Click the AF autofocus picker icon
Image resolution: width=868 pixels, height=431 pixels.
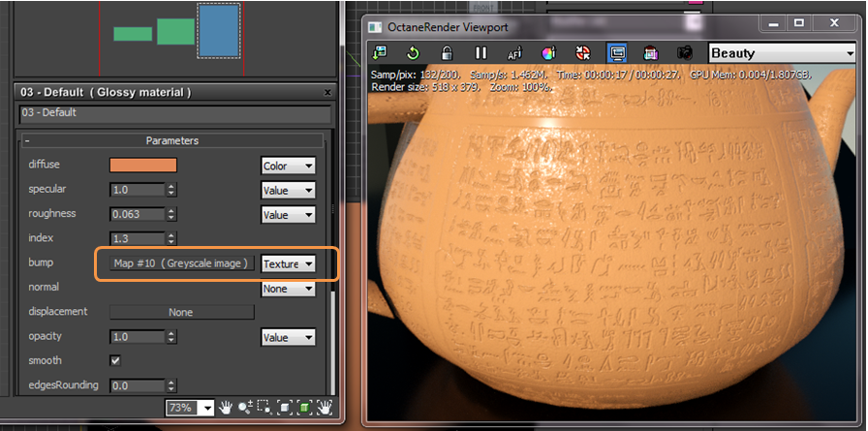514,53
